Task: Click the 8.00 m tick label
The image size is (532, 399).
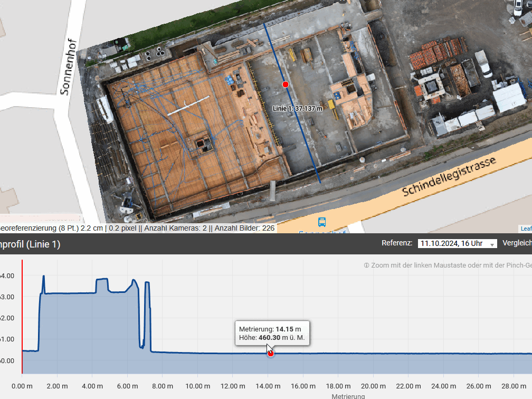Action: click(x=162, y=386)
